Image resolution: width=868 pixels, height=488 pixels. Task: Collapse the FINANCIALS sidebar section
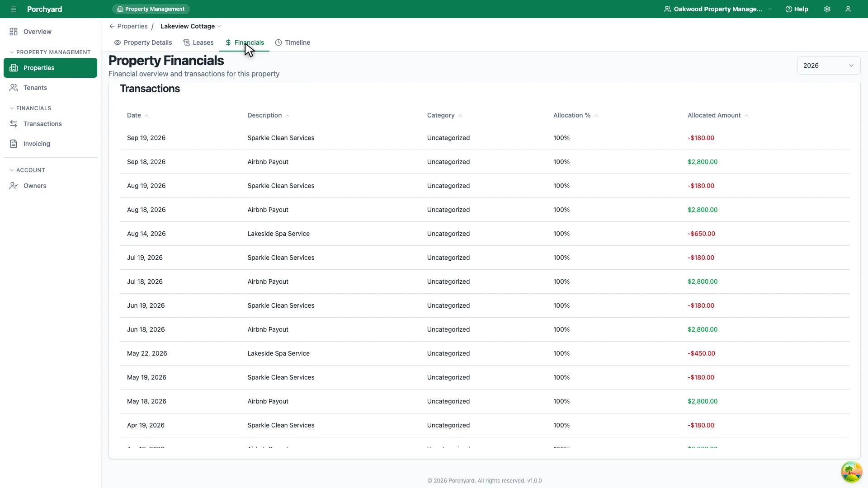tap(31, 108)
